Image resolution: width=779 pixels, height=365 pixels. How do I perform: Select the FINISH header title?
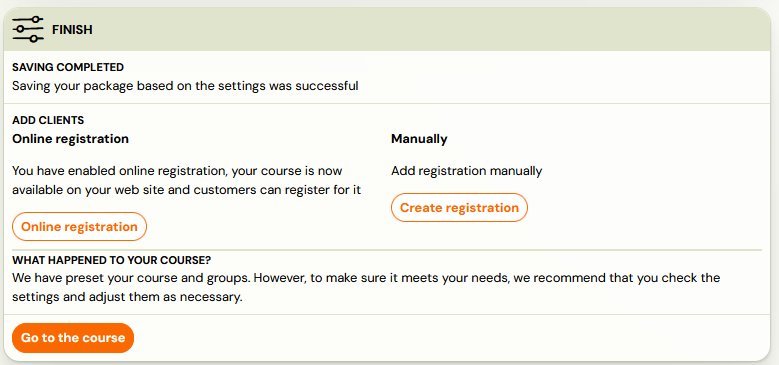[x=72, y=30]
